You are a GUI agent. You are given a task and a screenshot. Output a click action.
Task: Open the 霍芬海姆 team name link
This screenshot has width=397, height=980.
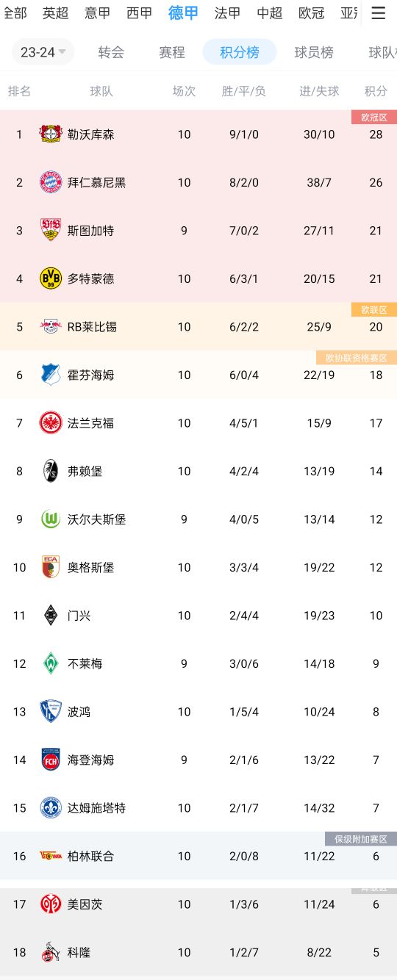[91, 375]
